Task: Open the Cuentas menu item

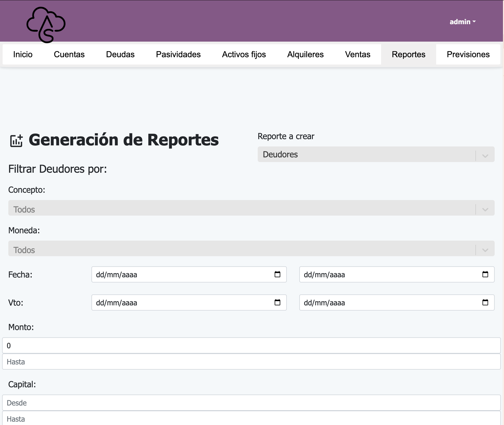Action: point(69,54)
